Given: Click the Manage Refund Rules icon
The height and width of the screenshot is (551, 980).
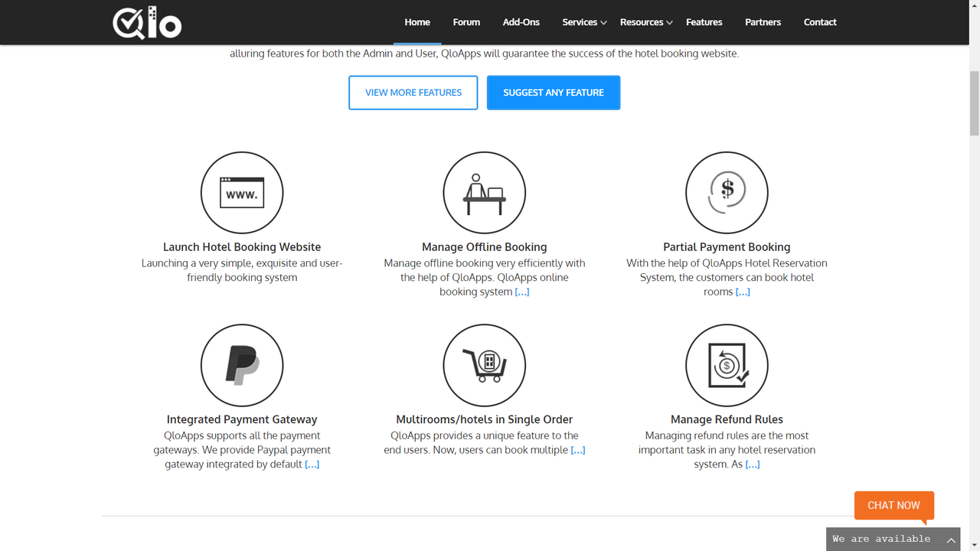Looking at the screenshot, I should [727, 365].
